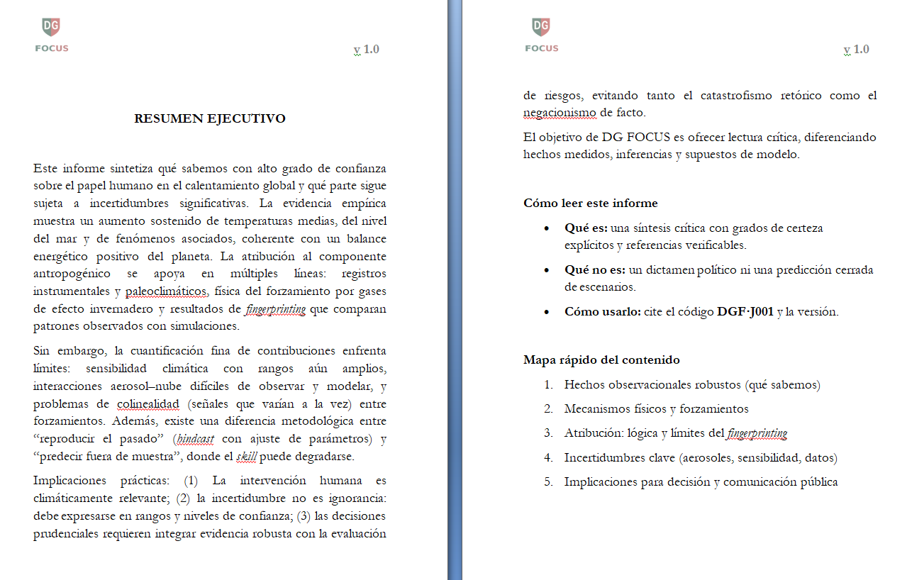
Task: Click the RESUMEN EJECUTIVO heading
Action: coord(210,118)
